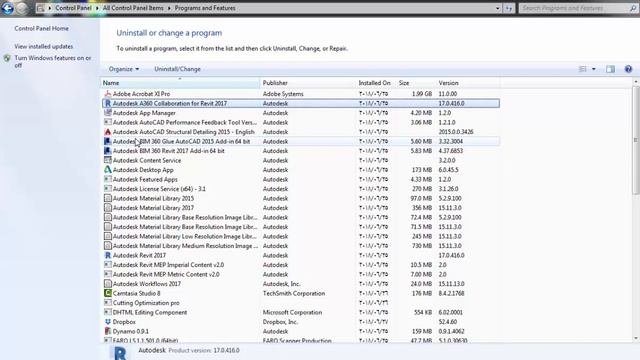Open Control Panel Home link

pos(42,29)
